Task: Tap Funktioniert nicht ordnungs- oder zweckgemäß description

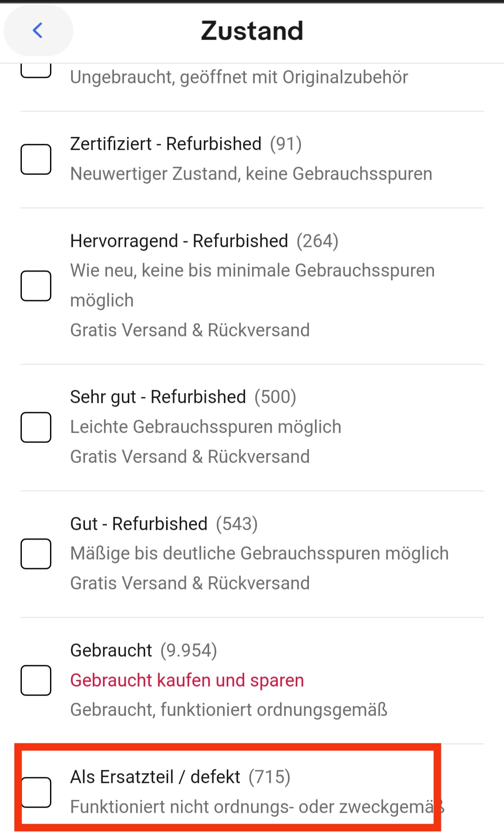Action: tap(252, 807)
